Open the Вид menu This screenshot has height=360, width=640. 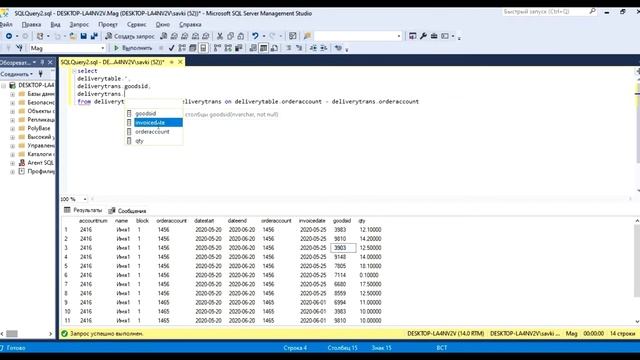[x=55, y=24]
